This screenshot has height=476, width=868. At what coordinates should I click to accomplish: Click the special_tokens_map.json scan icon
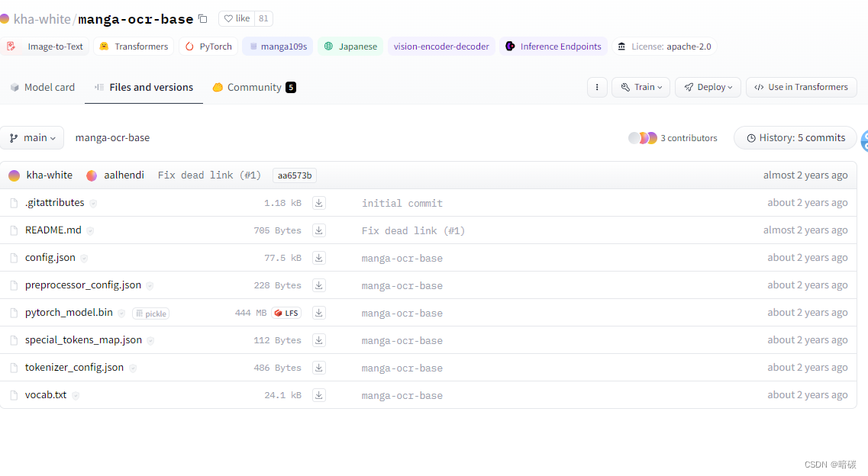point(150,340)
